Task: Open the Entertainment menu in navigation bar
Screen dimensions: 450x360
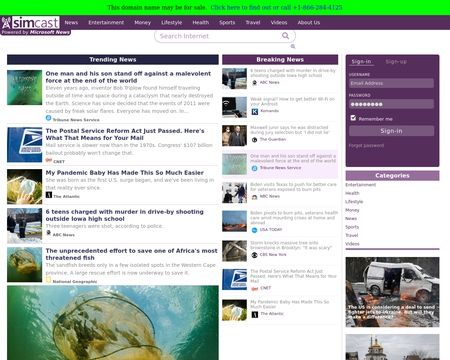Action: [x=106, y=23]
